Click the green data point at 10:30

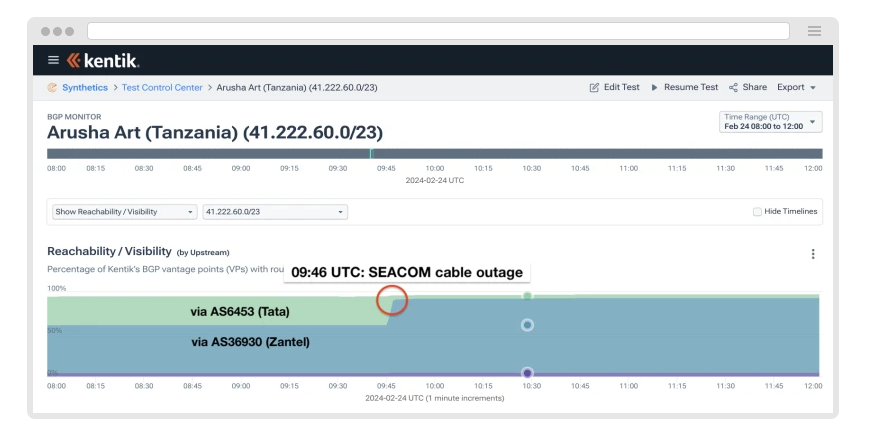(527, 296)
